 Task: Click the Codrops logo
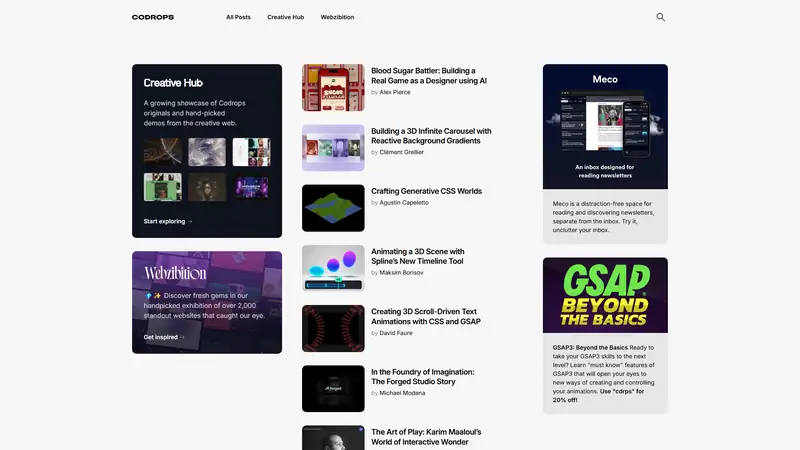153,17
